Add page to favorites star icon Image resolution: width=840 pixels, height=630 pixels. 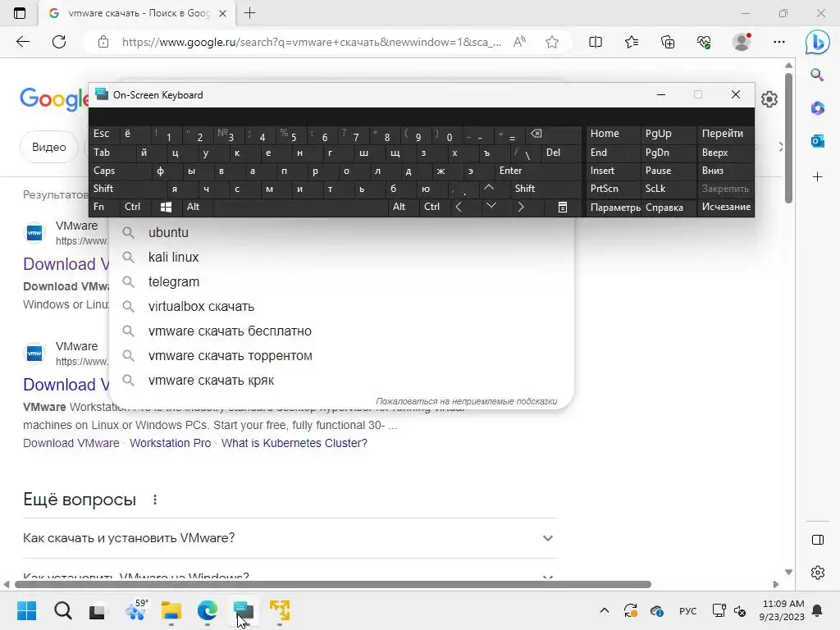click(552, 42)
